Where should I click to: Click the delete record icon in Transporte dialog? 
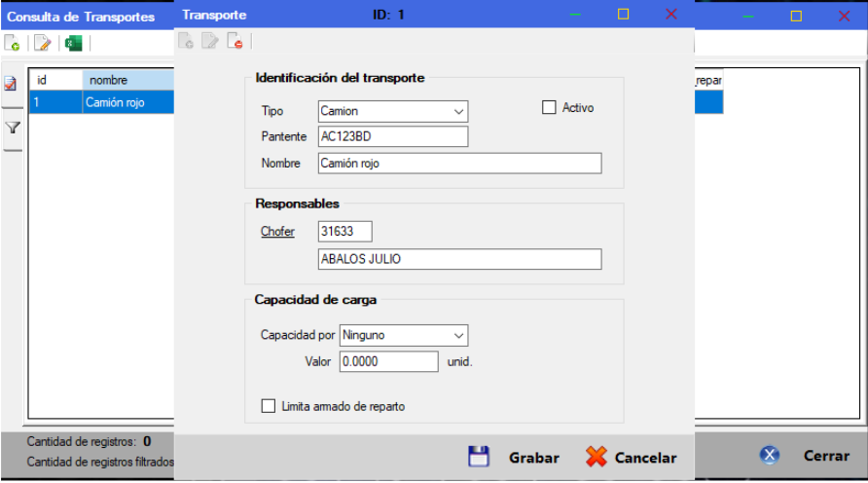click(235, 41)
